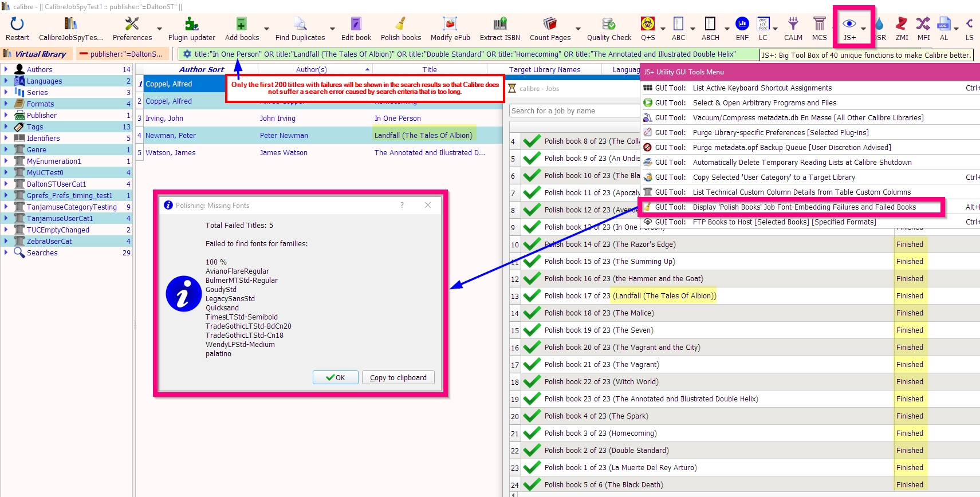Click OK in Polishing: Missing Fonts dialog

(336, 377)
